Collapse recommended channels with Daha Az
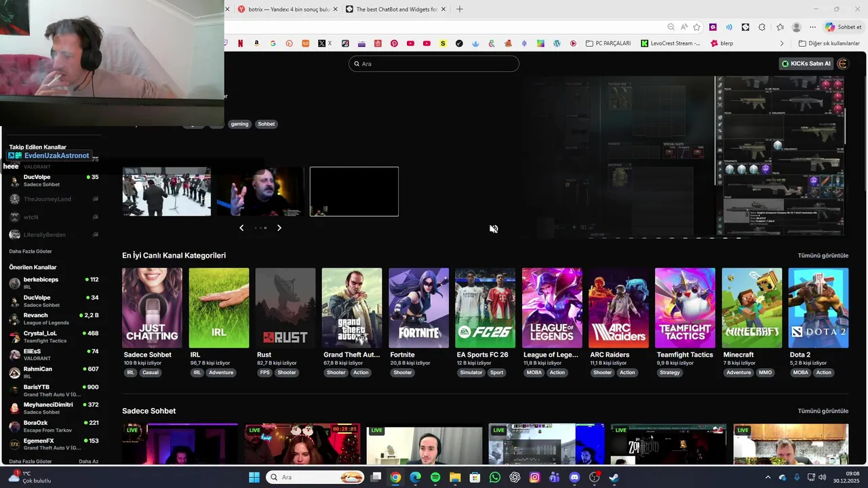 89,462
